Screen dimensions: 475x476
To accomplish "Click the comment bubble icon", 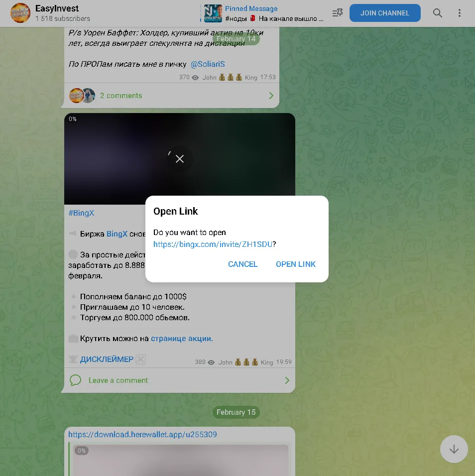I will pyautogui.click(x=75, y=380).
